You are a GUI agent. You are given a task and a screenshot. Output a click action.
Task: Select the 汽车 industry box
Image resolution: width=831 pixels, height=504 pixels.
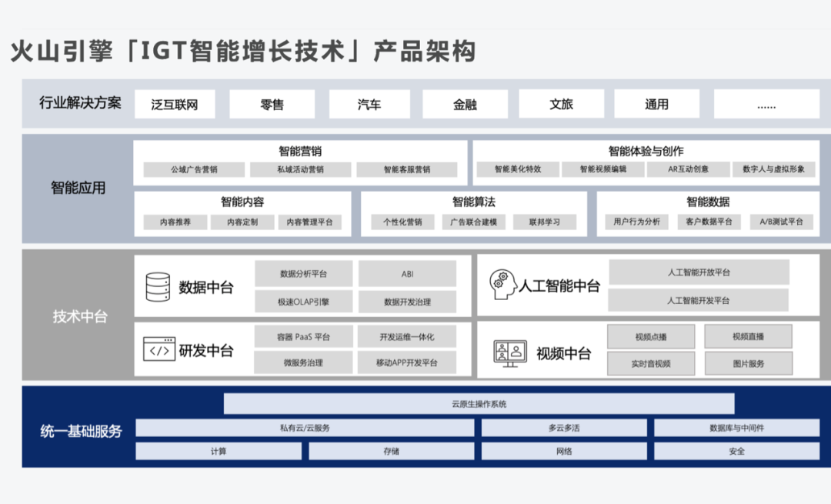pyautogui.click(x=369, y=104)
